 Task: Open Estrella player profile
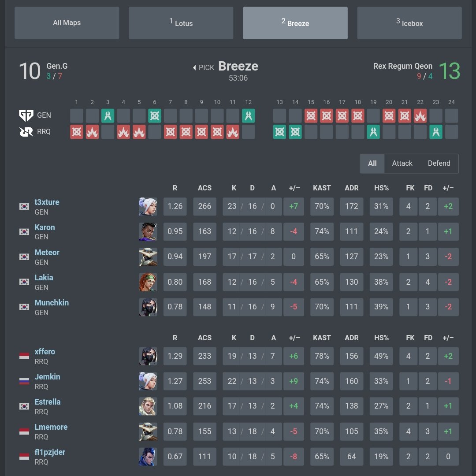pos(47,402)
